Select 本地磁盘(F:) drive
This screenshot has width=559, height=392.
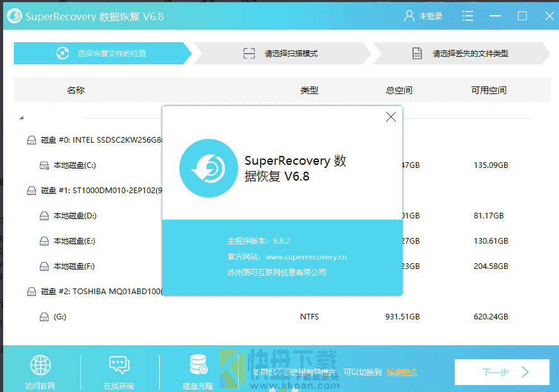click(x=74, y=266)
